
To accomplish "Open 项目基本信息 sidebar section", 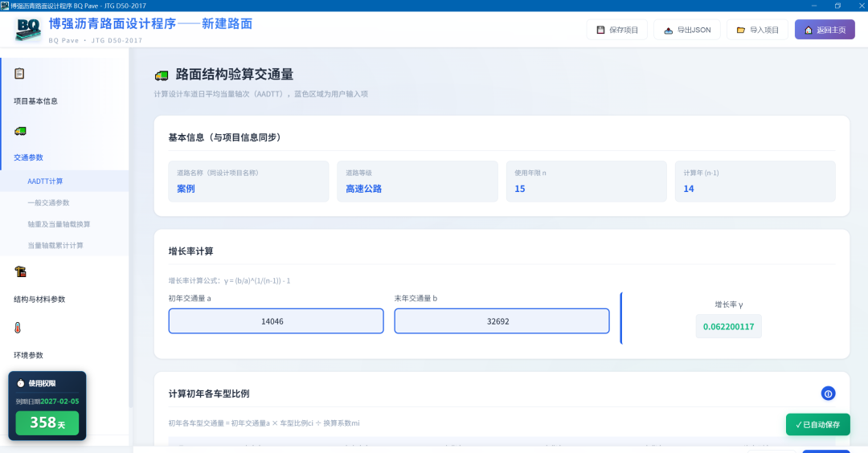I will (35, 101).
